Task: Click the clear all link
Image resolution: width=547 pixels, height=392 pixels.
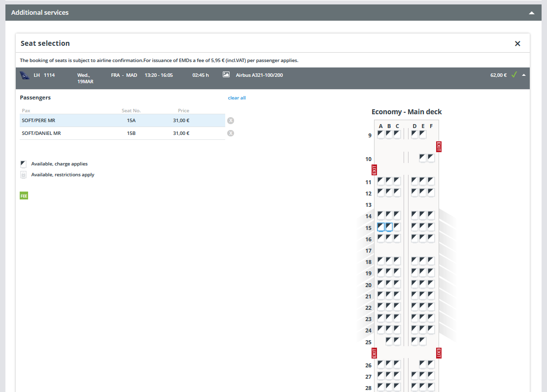Action: (237, 98)
